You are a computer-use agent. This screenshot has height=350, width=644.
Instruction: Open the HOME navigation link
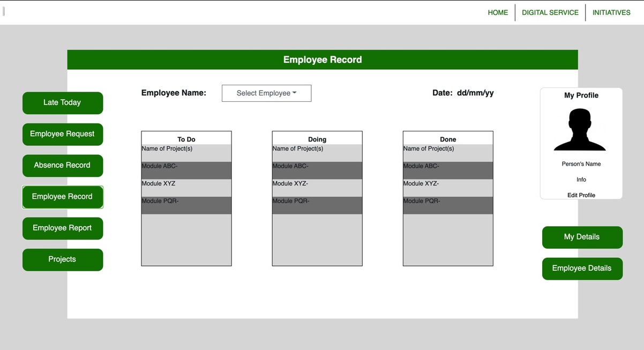click(498, 12)
